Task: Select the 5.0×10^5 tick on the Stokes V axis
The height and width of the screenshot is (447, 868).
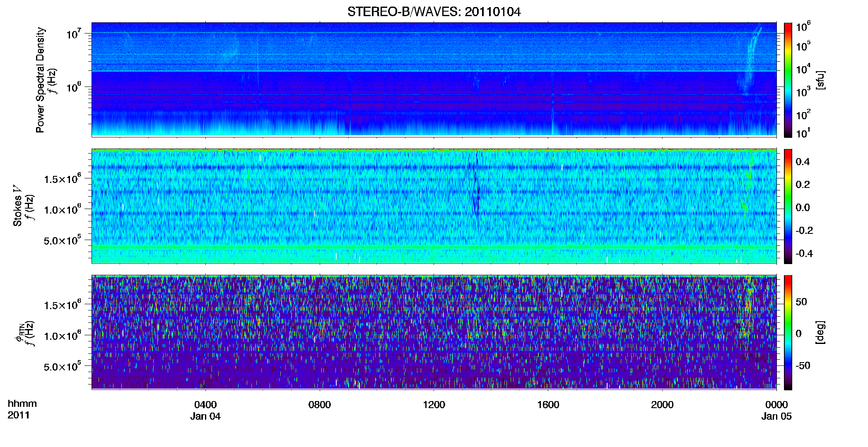Action: click(63, 240)
